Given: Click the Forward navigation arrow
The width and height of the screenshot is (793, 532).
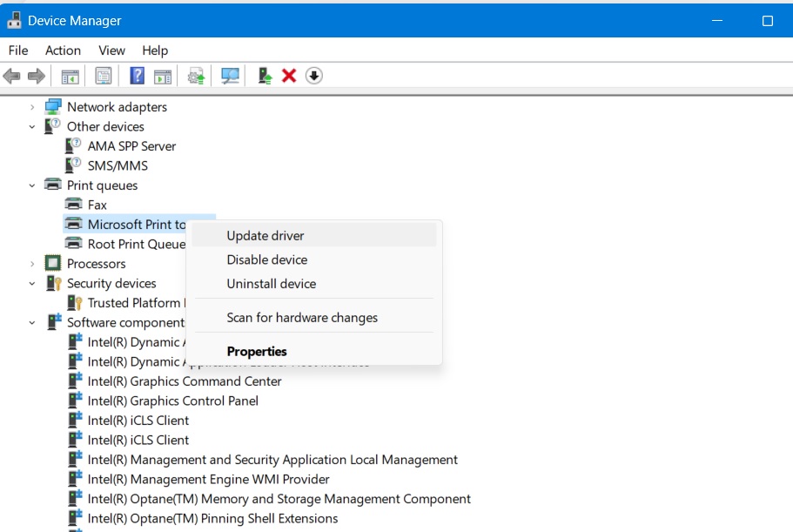Looking at the screenshot, I should coord(35,76).
